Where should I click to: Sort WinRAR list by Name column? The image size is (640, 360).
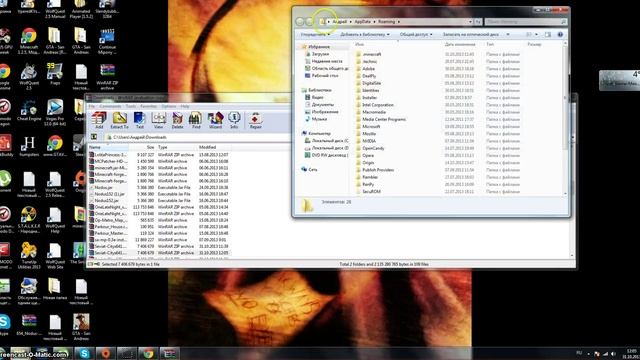(108, 147)
